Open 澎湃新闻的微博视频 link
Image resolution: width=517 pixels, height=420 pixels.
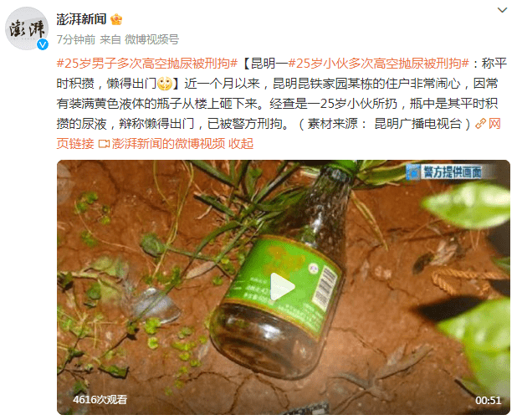(x=168, y=144)
